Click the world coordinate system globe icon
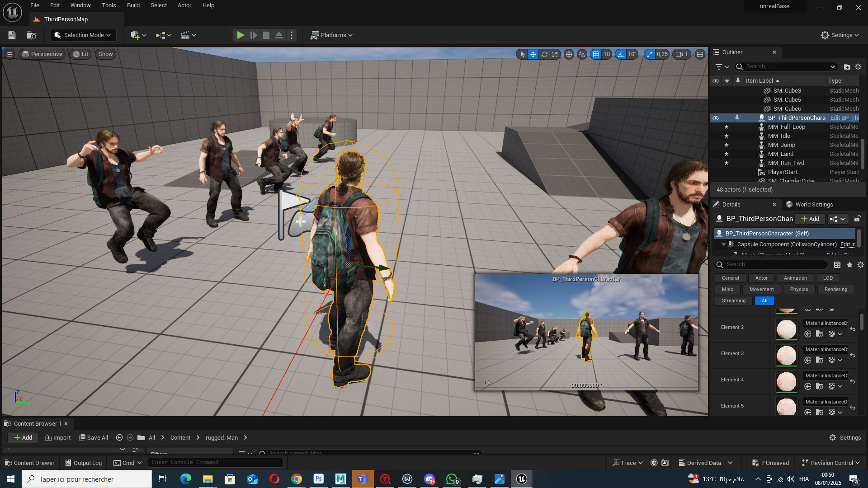868x488 pixels. pyautogui.click(x=569, y=54)
